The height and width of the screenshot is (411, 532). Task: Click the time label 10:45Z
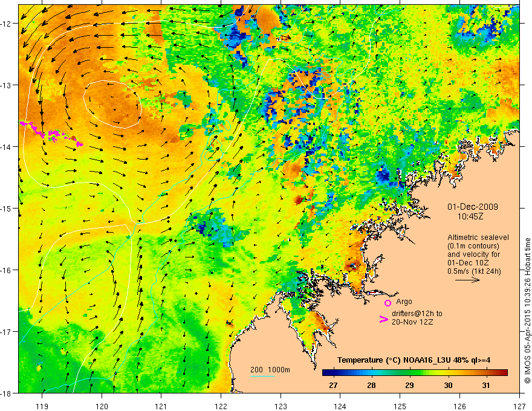click(470, 216)
